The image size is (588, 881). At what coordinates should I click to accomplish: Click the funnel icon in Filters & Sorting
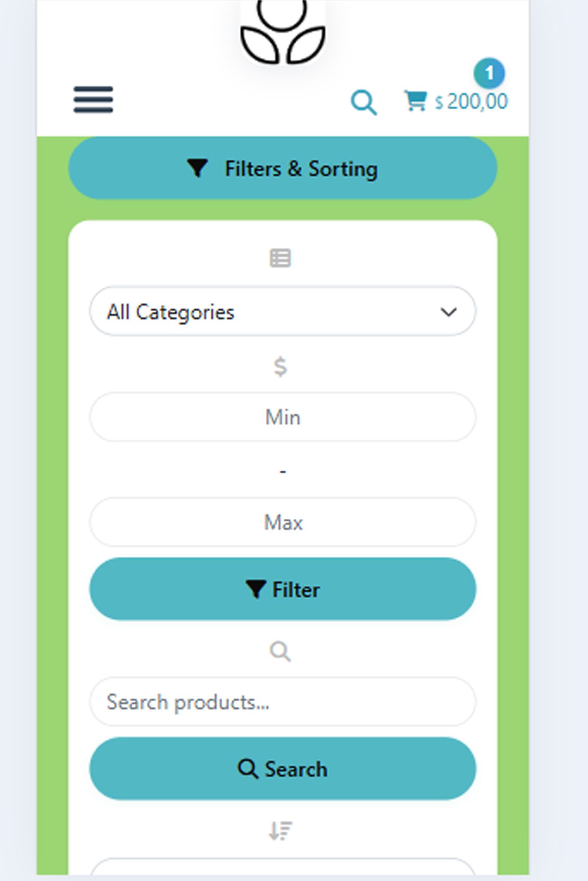(x=197, y=168)
